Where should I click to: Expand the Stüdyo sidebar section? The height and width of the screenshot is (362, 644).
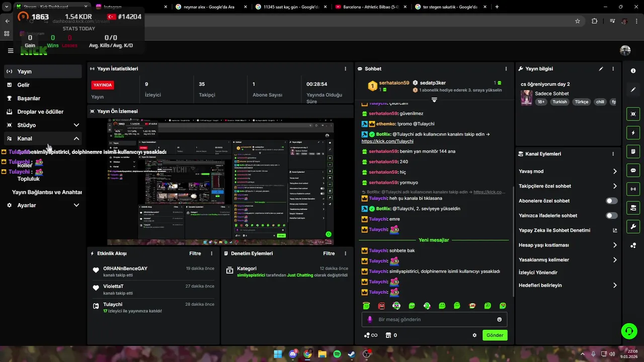point(76,125)
